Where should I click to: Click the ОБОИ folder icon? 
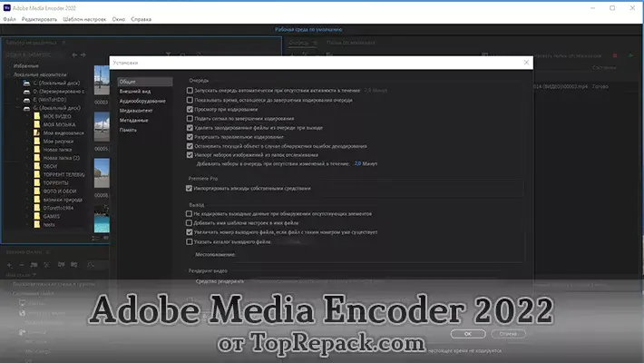[x=37, y=166]
